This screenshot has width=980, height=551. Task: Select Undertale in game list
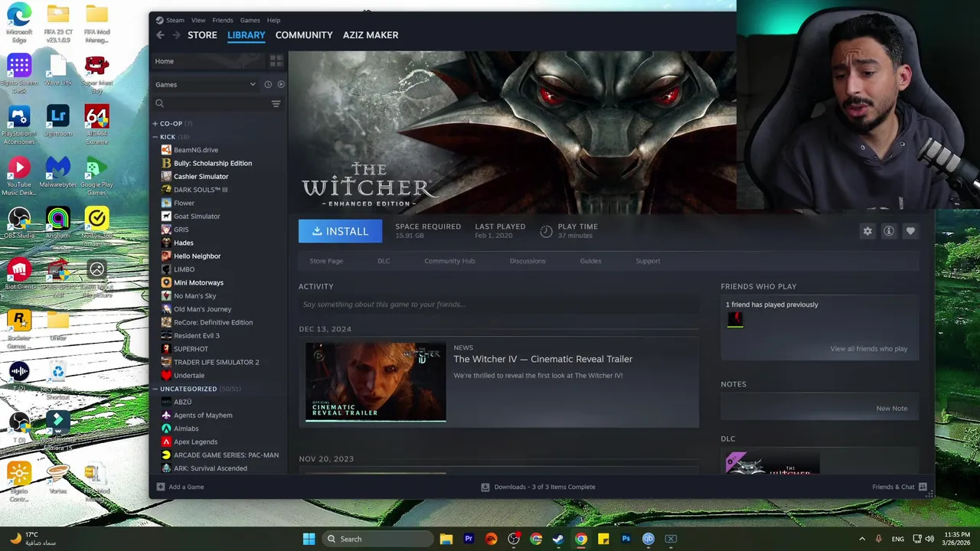coord(189,376)
